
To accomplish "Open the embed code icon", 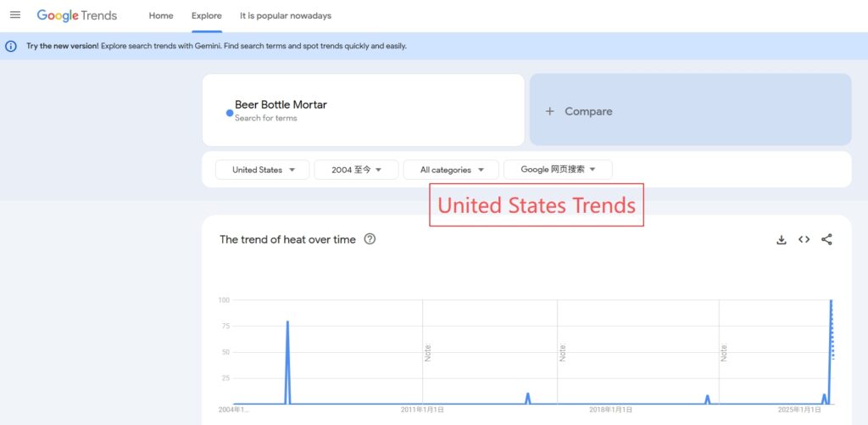I will (804, 239).
